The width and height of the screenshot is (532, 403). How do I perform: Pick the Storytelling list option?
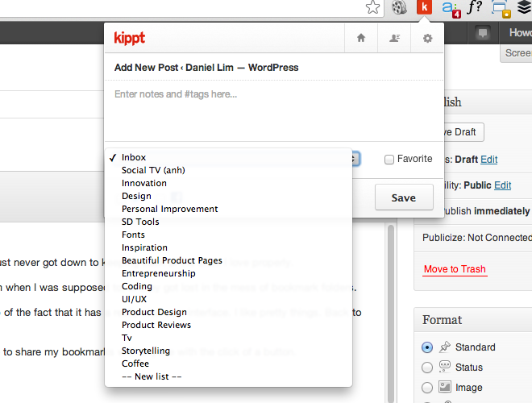click(228, 351)
